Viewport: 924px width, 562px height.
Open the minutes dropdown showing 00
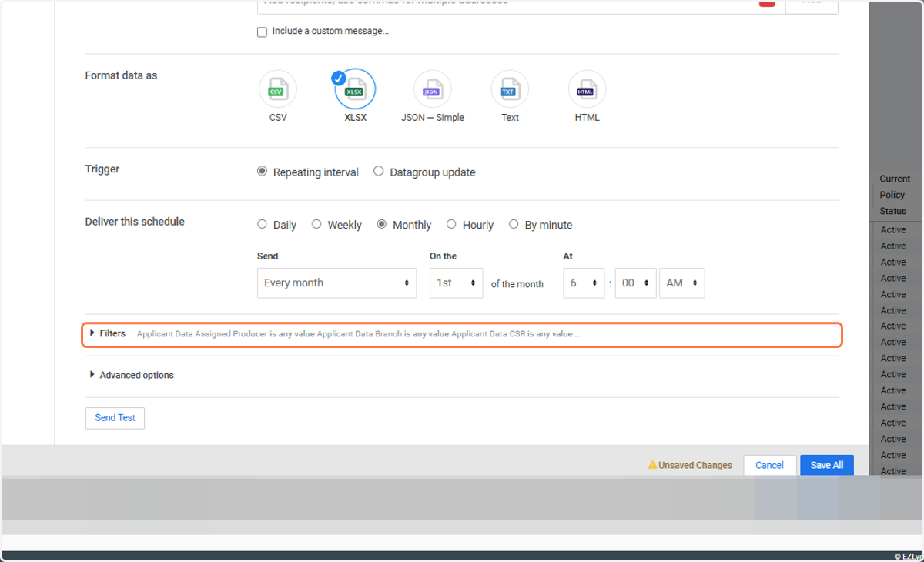636,283
